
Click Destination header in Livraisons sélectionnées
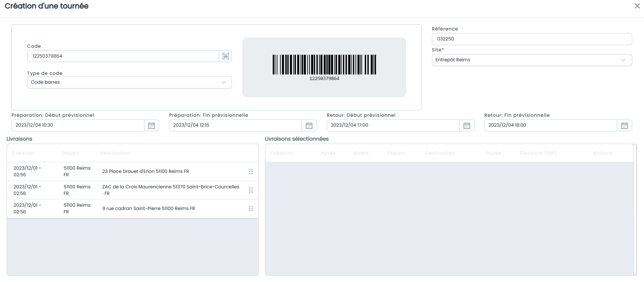440,153
